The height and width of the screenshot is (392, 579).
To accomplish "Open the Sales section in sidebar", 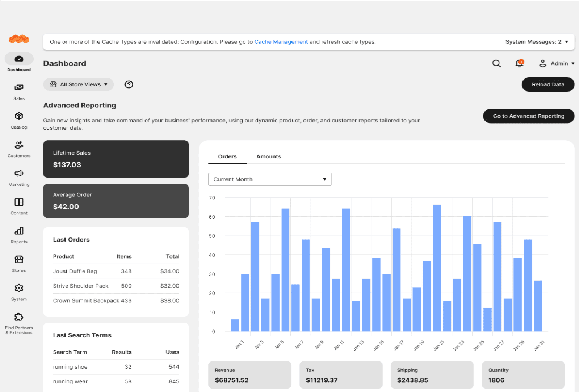I will (19, 91).
